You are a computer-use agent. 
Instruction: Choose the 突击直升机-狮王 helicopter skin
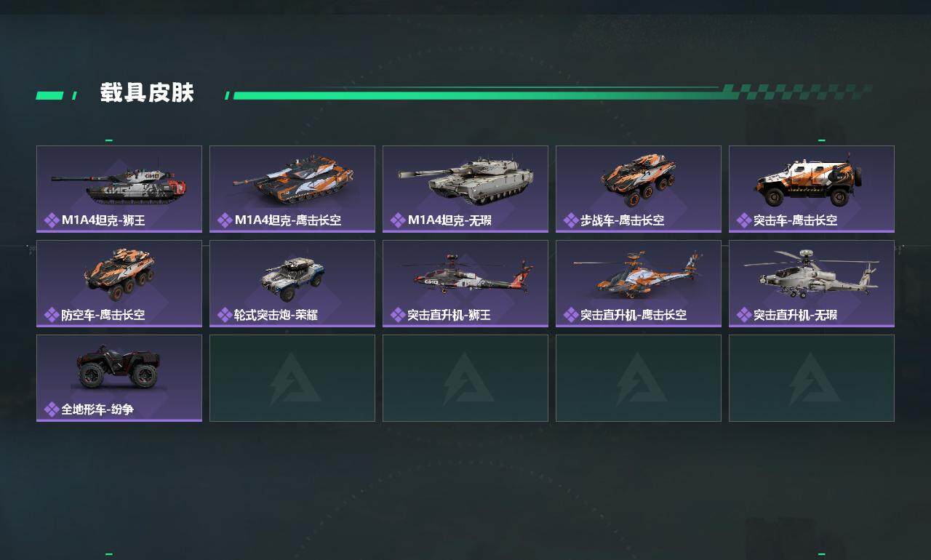pyautogui.click(x=465, y=284)
